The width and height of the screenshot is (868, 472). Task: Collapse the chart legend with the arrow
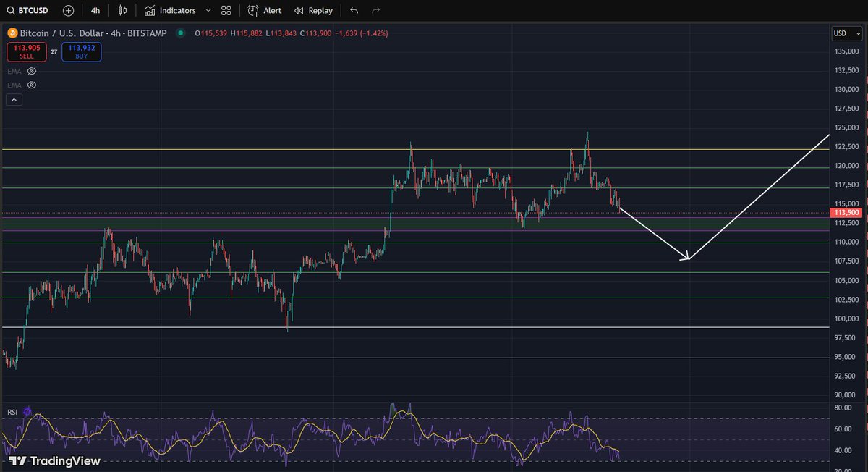(x=14, y=99)
